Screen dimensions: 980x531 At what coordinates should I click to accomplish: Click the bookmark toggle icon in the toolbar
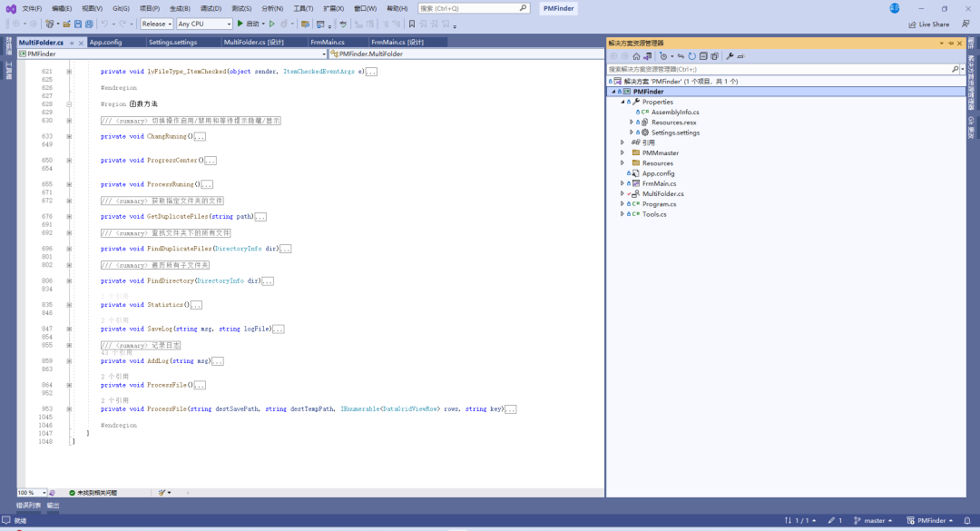coord(412,24)
